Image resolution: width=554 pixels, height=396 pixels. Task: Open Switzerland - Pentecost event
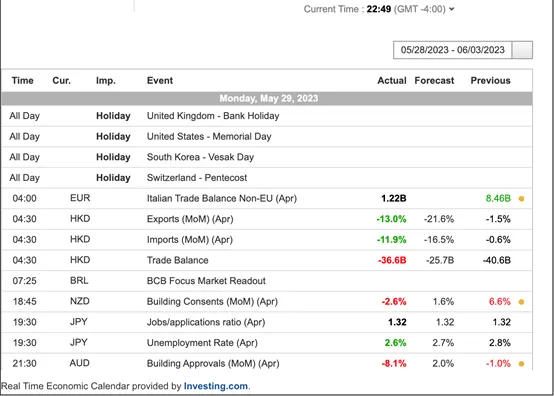point(197,178)
